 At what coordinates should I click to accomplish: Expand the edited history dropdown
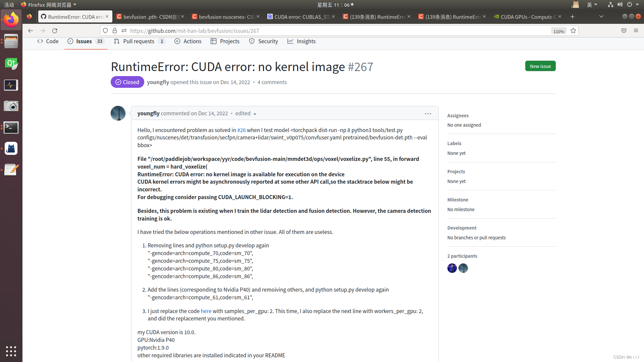(x=246, y=114)
